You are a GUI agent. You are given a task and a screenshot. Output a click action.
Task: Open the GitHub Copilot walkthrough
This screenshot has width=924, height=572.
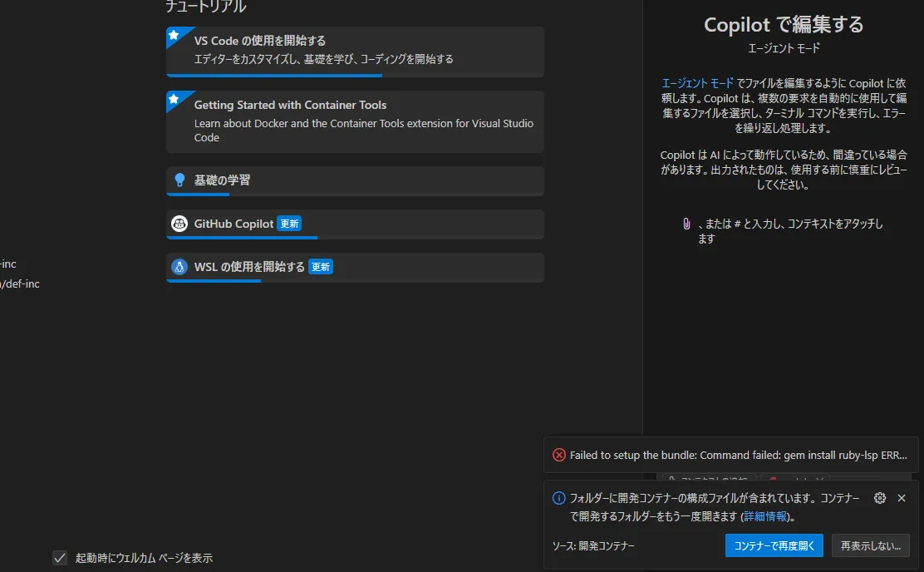click(355, 224)
